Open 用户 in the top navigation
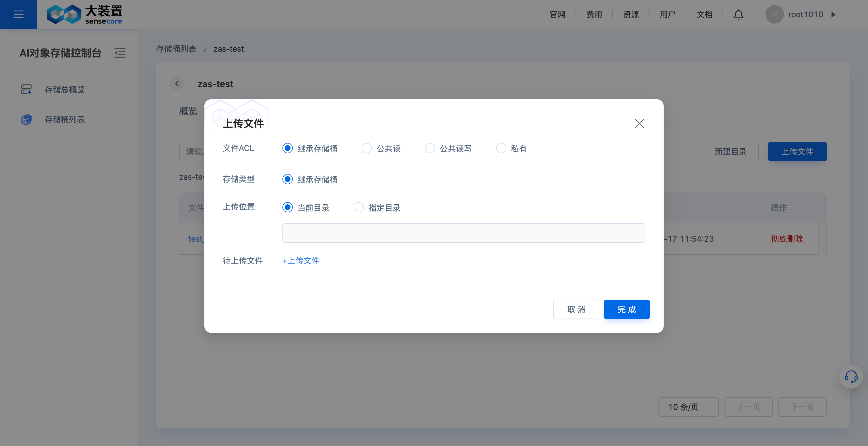Image resolution: width=868 pixels, height=446 pixels. 668,14
